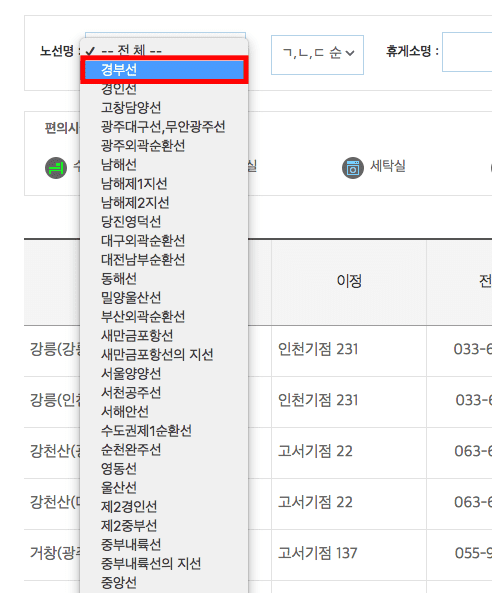Pick 순천완주선 option
This screenshot has height=593, width=492.
click(x=164, y=450)
